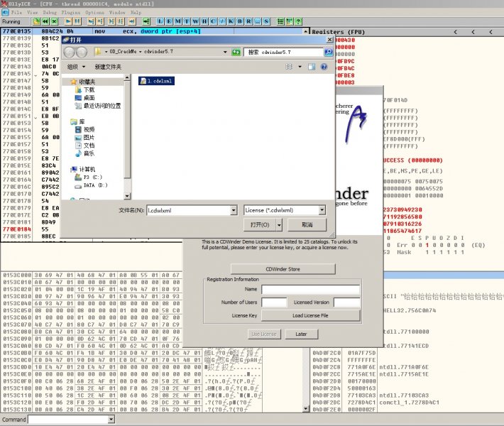
Task: Select the l.cdwlxml file in list
Action: pyautogui.click(x=157, y=81)
